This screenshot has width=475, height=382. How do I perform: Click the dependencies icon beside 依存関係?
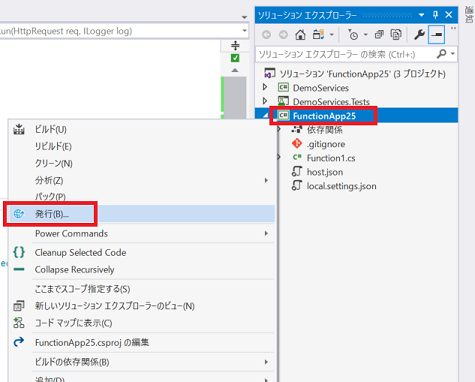click(297, 130)
